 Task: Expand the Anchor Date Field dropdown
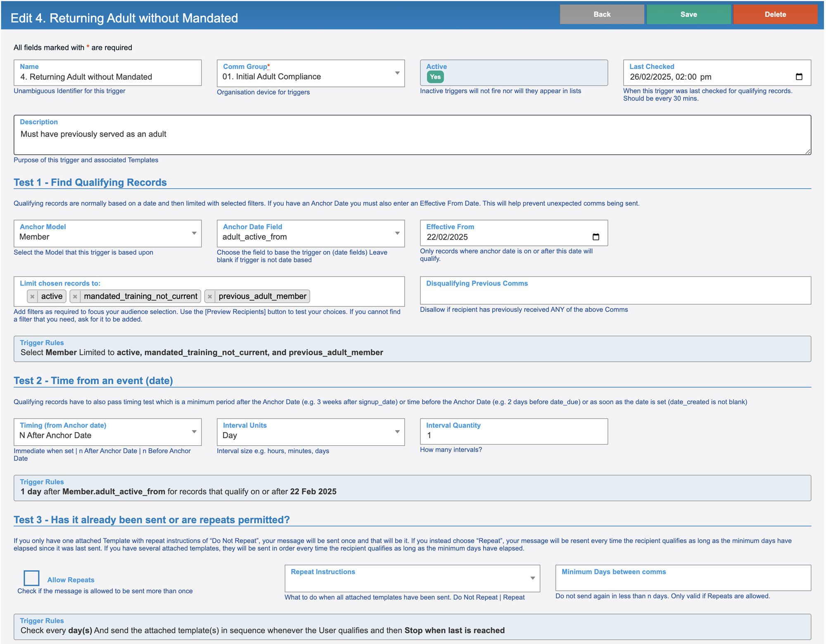311,233
